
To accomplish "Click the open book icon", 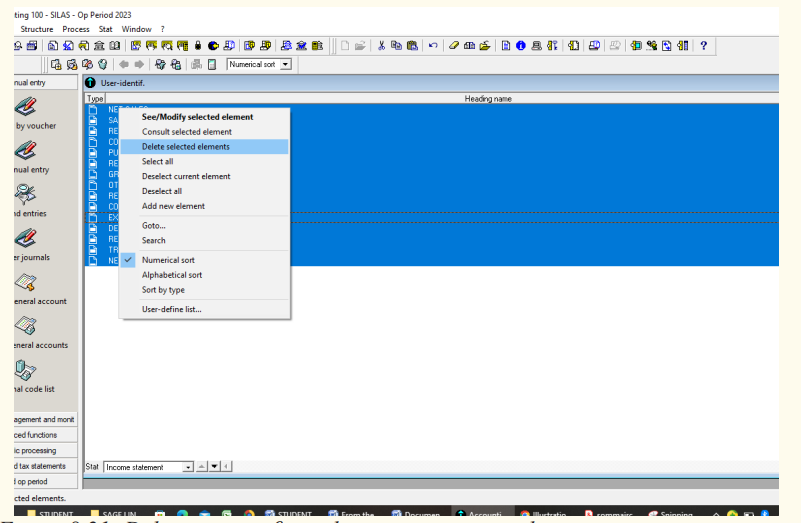I will tap(115, 45).
